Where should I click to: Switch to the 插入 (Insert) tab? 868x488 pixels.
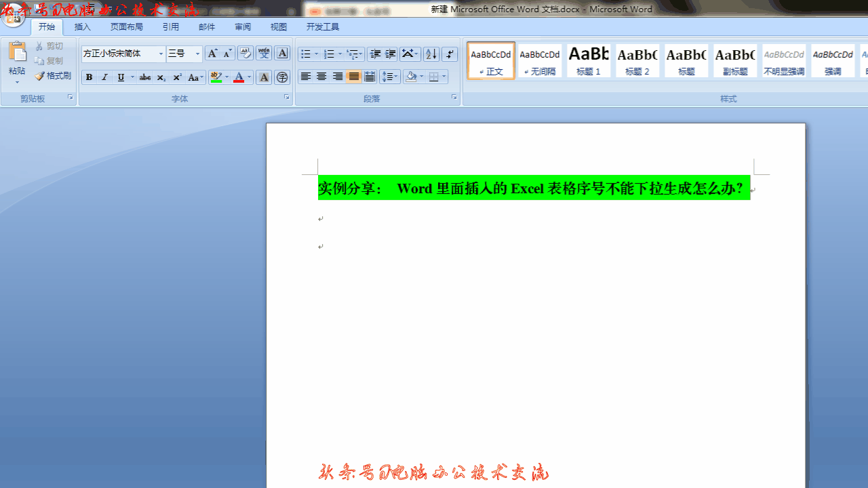point(83,27)
